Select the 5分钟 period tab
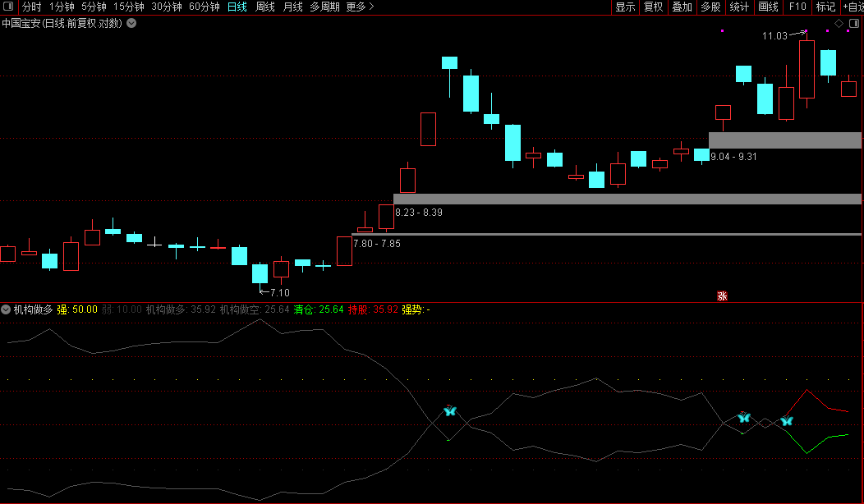The height and width of the screenshot is (504, 864). click(x=94, y=7)
